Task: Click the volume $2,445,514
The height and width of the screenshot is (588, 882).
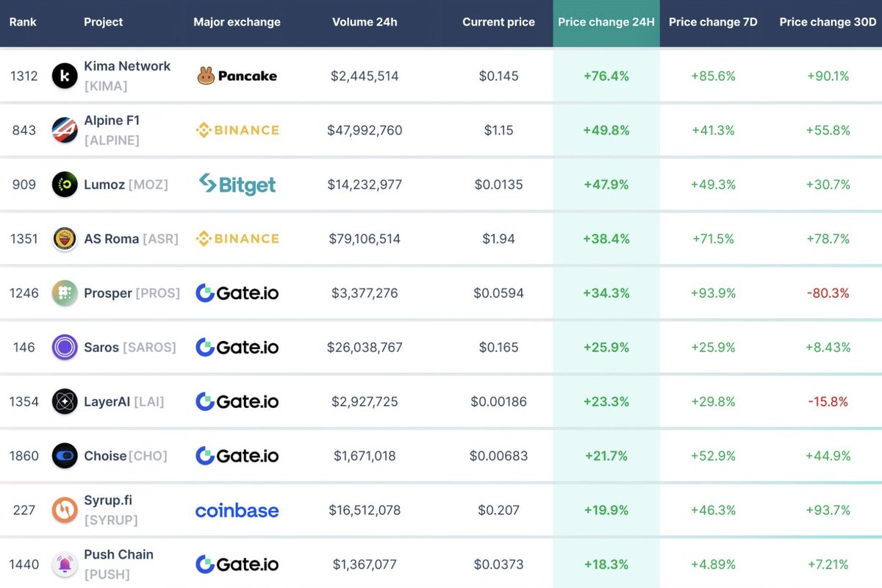Action: [x=365, y=76]
